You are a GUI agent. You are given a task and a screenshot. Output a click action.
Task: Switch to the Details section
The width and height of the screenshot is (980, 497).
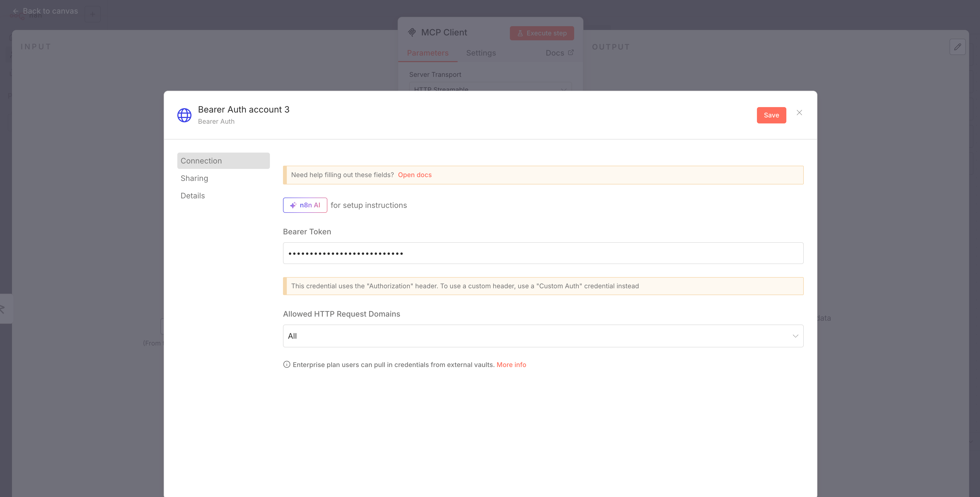coord(193,196)
